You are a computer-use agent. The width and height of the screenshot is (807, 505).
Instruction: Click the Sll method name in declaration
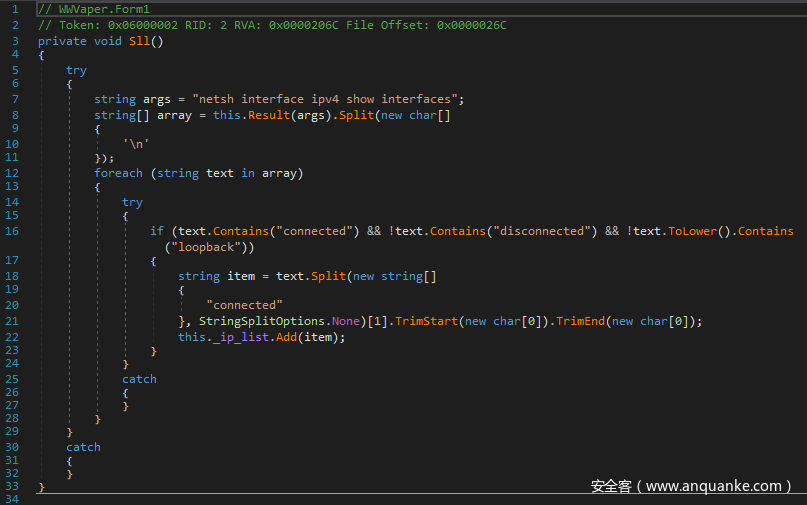click(x=141, y=41)
